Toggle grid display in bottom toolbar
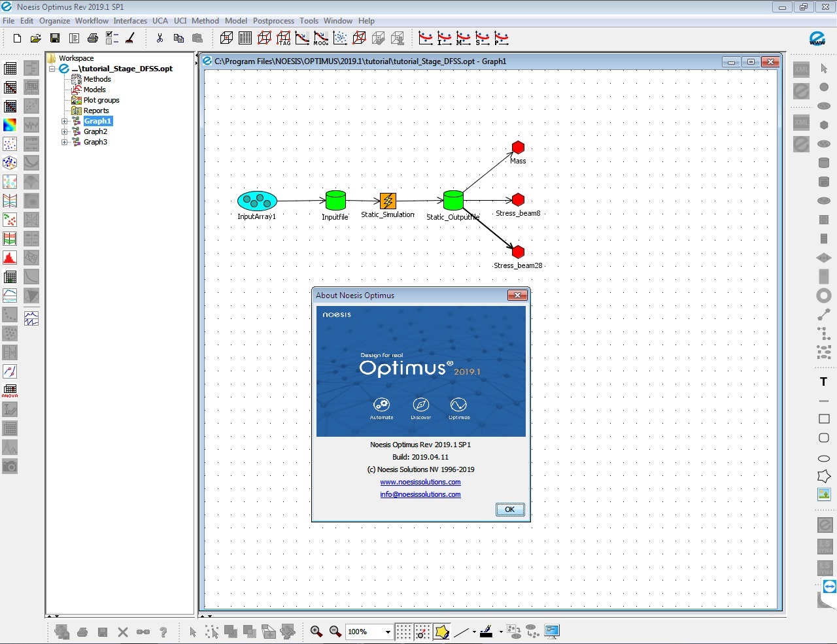Screen dimensions: 837x644 coord(403,632)
